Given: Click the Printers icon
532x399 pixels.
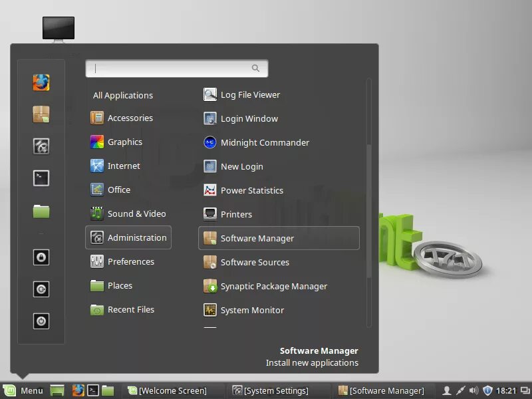Looking at the screenshot, I should [x=210, y=214].
